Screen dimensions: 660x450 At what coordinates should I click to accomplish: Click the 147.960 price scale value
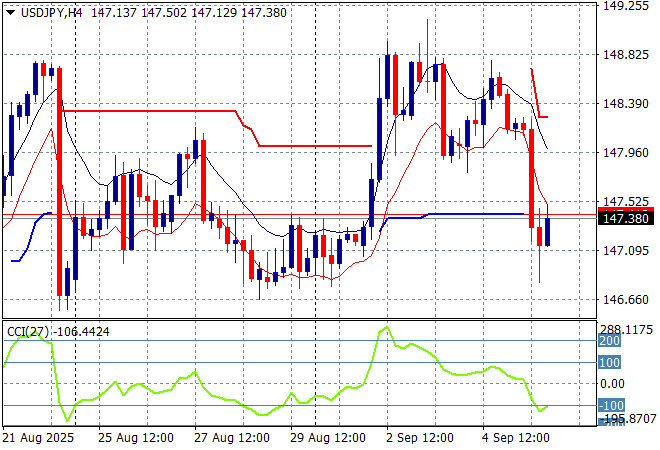pyautogui.click(x=626, y=152)
